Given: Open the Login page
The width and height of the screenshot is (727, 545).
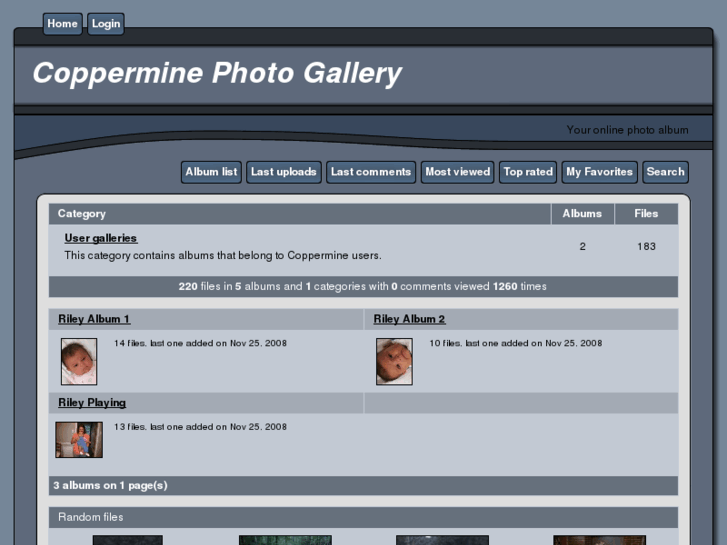Looking at the screenshot, I should (x=106, y=24).
